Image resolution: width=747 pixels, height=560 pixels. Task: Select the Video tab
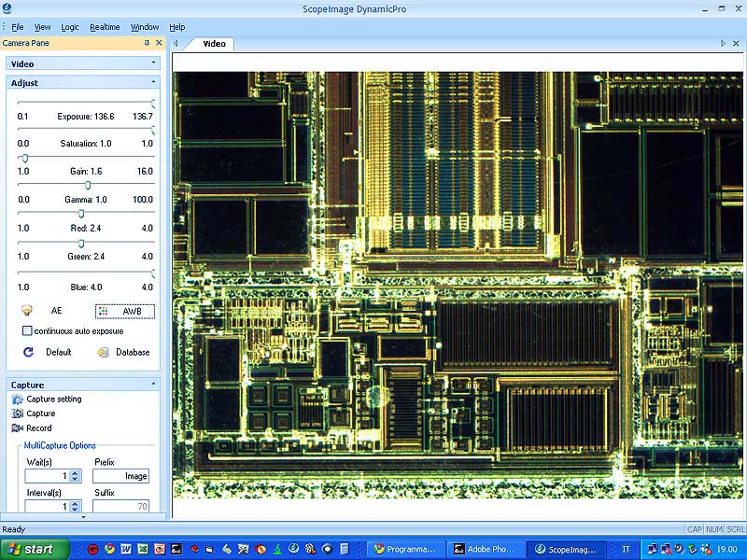click(214, 44)
